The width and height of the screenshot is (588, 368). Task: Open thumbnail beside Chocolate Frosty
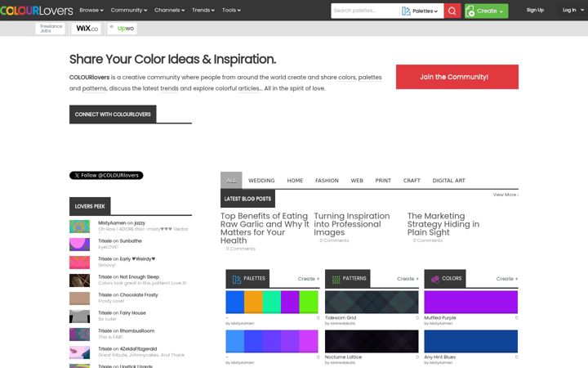tap(79, 298)
